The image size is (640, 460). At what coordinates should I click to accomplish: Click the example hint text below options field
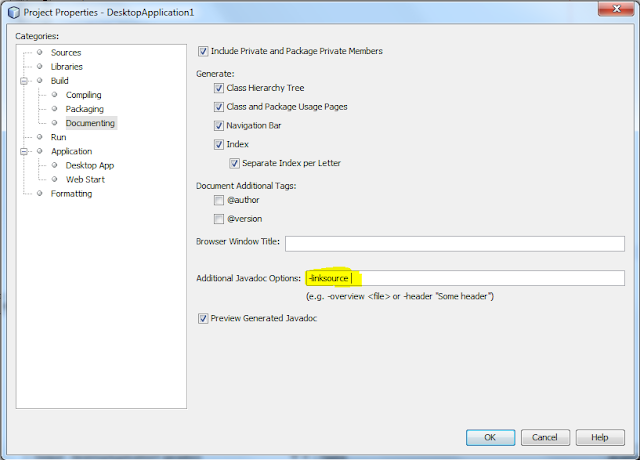(400, 296)
